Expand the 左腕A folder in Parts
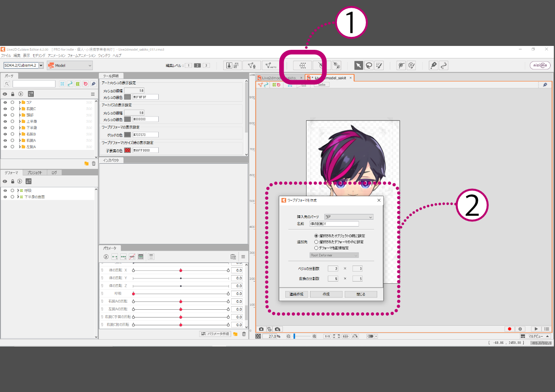This screenshot has width=555, height=392. [x=20, y=147]
